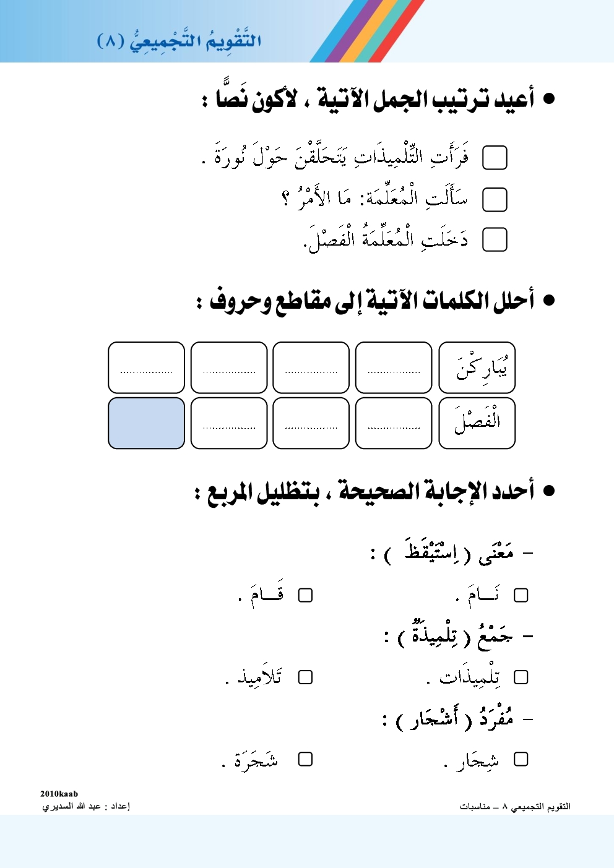Click the footer text التقويم التجميعي ٨ – مناسبات

pyautogui.click(x=515, y=807)
